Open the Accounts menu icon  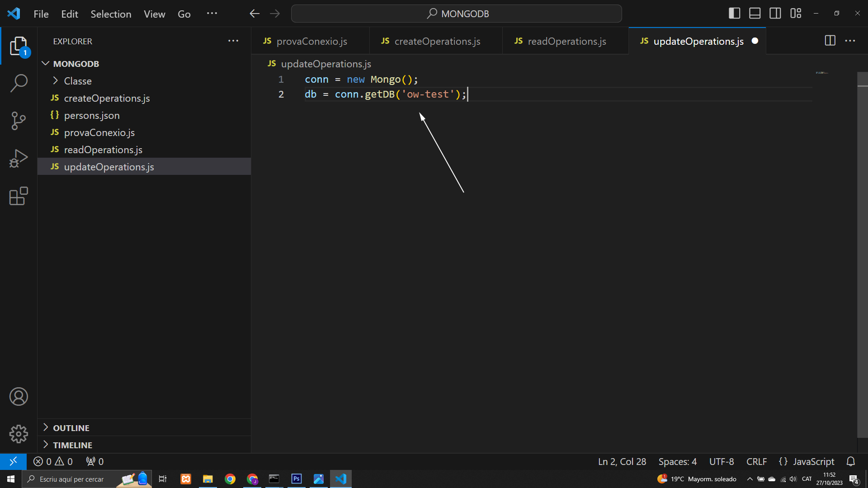(19, 397)
